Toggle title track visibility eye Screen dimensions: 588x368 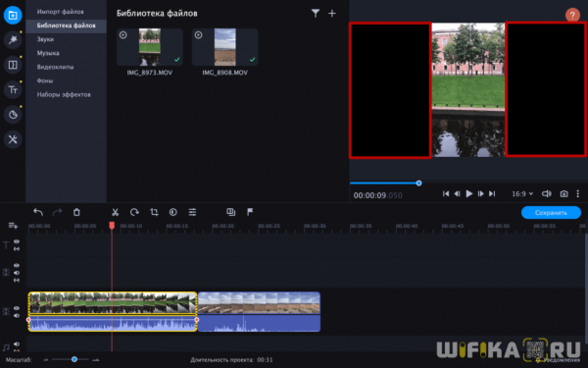click(x=17, y=241)
